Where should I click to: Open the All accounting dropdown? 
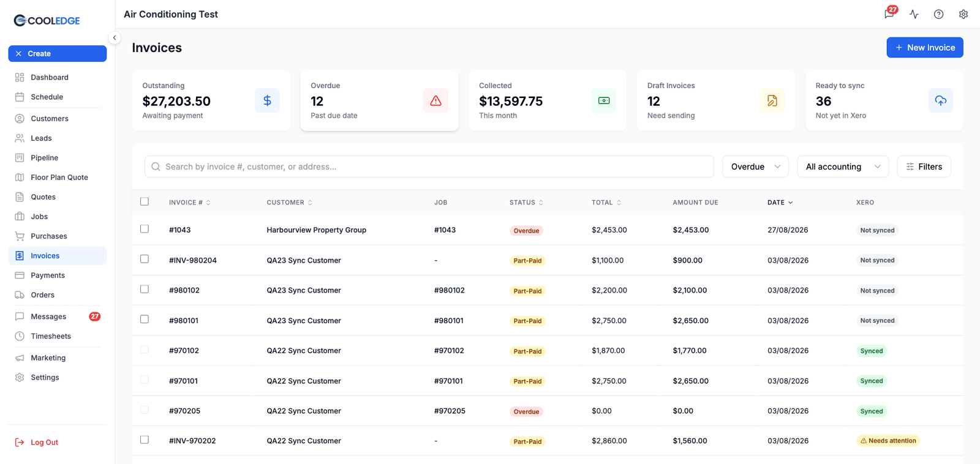tap(843, 167)
